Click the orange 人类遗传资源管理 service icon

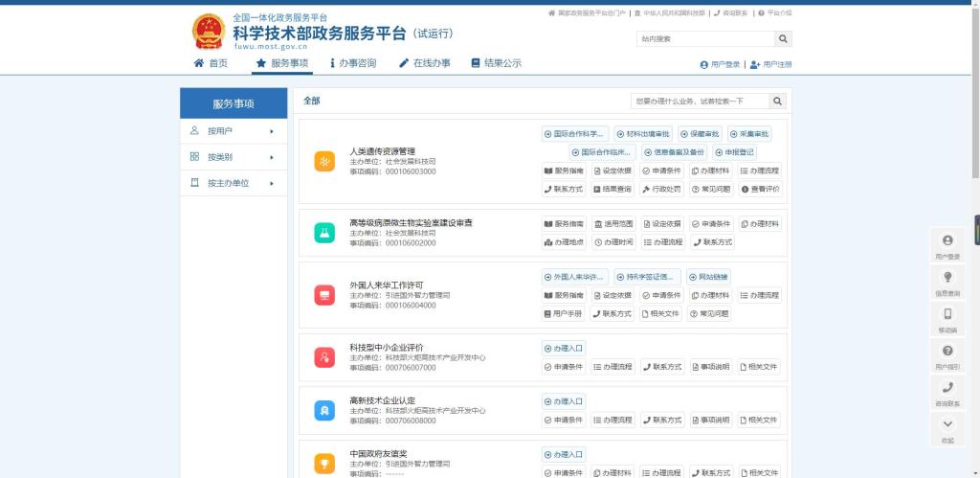325,162
